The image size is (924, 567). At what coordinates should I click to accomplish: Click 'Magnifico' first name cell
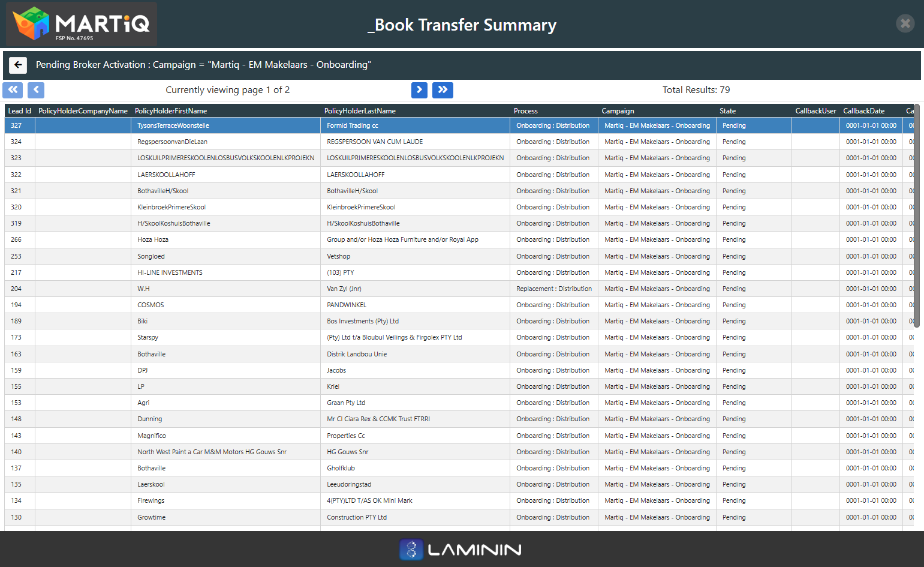[x=226, y=436]
